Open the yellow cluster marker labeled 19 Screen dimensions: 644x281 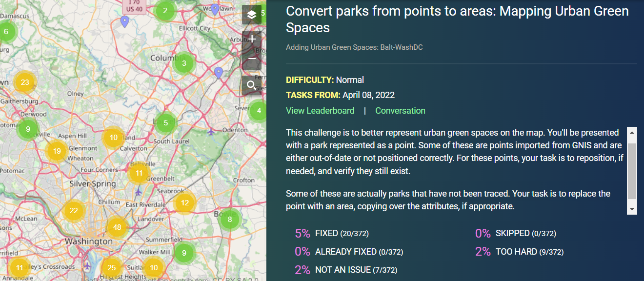click(x=57, y=151)
